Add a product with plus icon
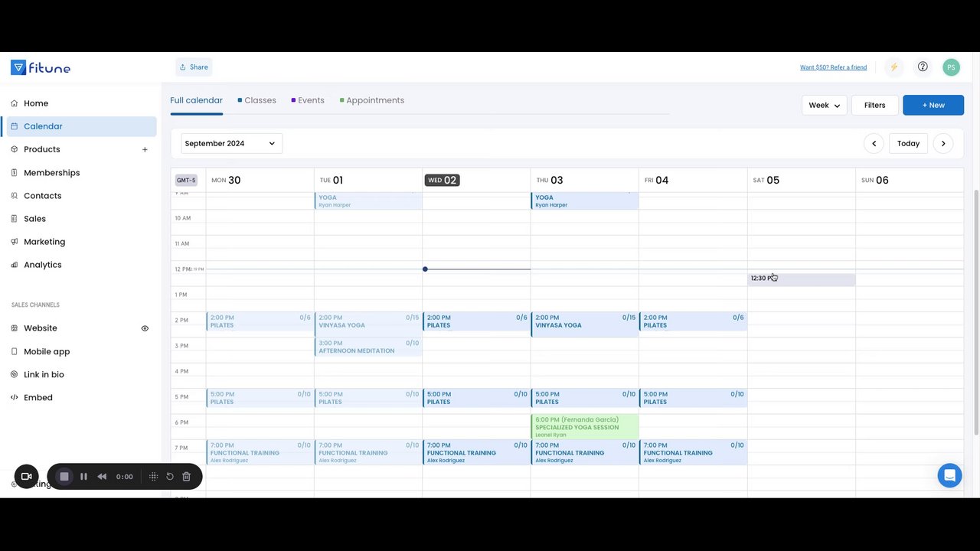Viewport: 980px width, 551px height. pos(145,149)
